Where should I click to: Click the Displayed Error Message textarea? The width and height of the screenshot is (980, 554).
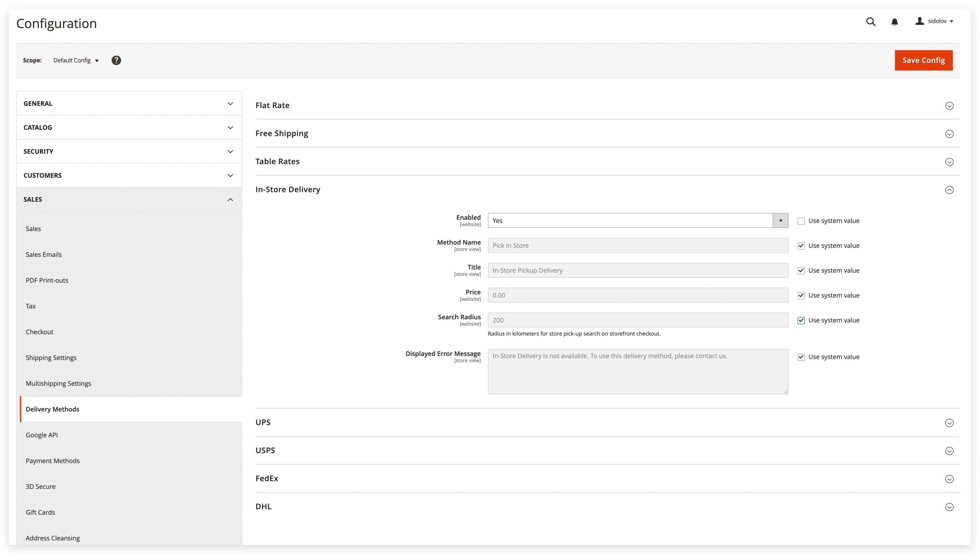[638, 372]
